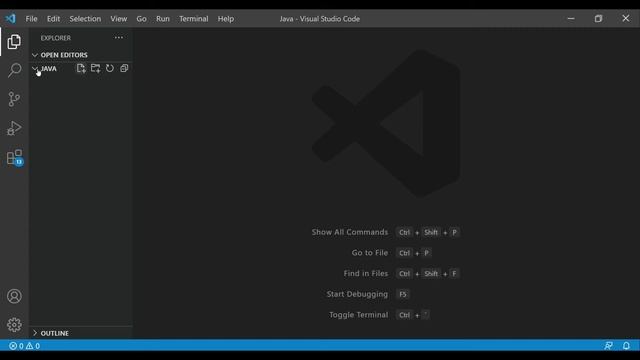This screenshot has height=360, width=640.
Task: Open the Explorer view in activity bar
Action: [x=14, y=42]
